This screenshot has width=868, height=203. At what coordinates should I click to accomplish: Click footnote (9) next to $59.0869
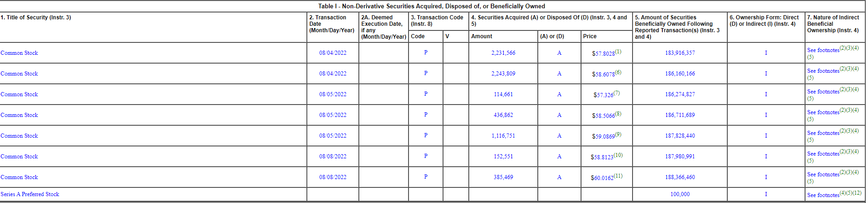(618, 134)
